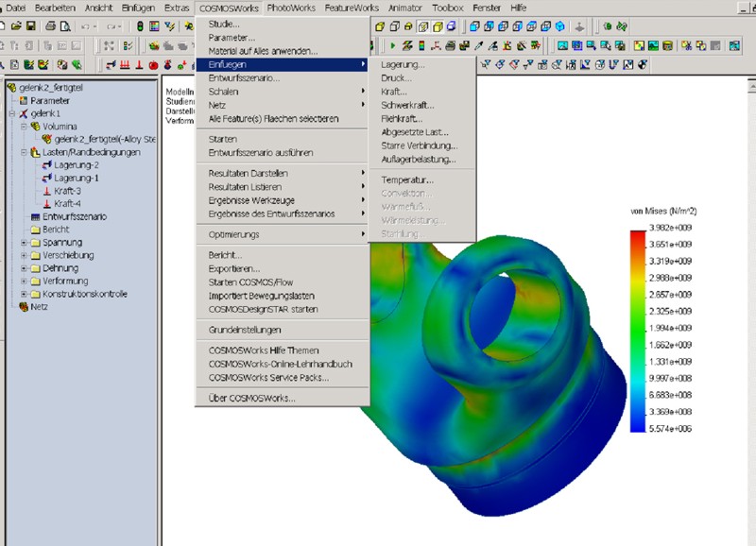
Task: Click the vertical scrollbar up arrow
Action: (751, 86)
